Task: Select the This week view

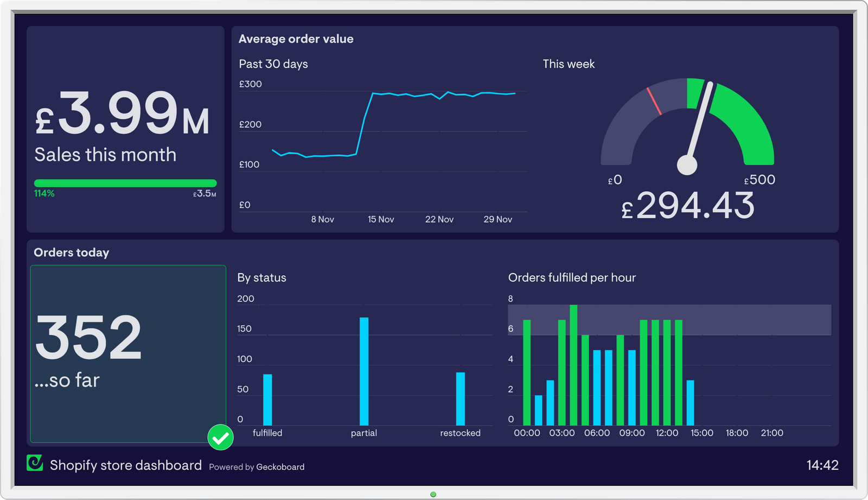Action: (569, 64)
